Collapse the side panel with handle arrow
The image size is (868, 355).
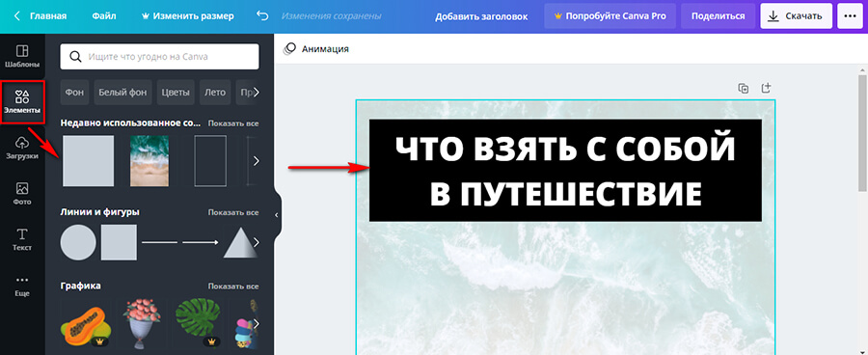(278, 215)
